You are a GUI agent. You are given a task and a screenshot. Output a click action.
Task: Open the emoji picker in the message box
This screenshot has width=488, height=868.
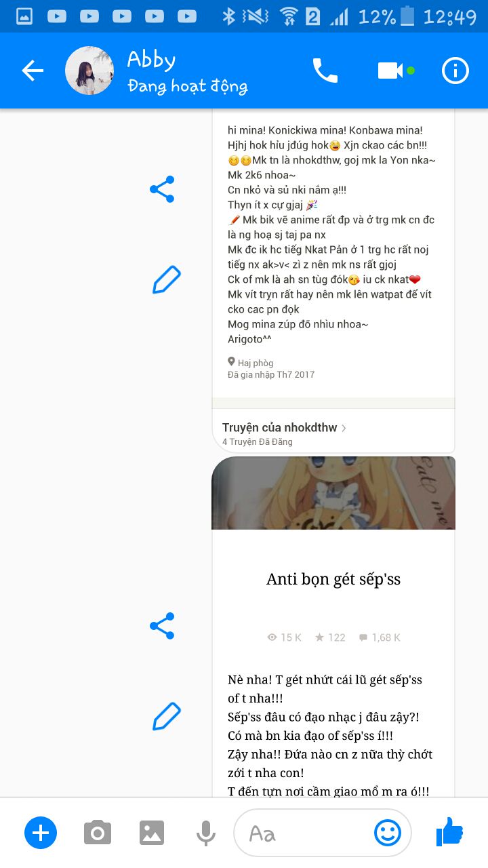[388, 833]
